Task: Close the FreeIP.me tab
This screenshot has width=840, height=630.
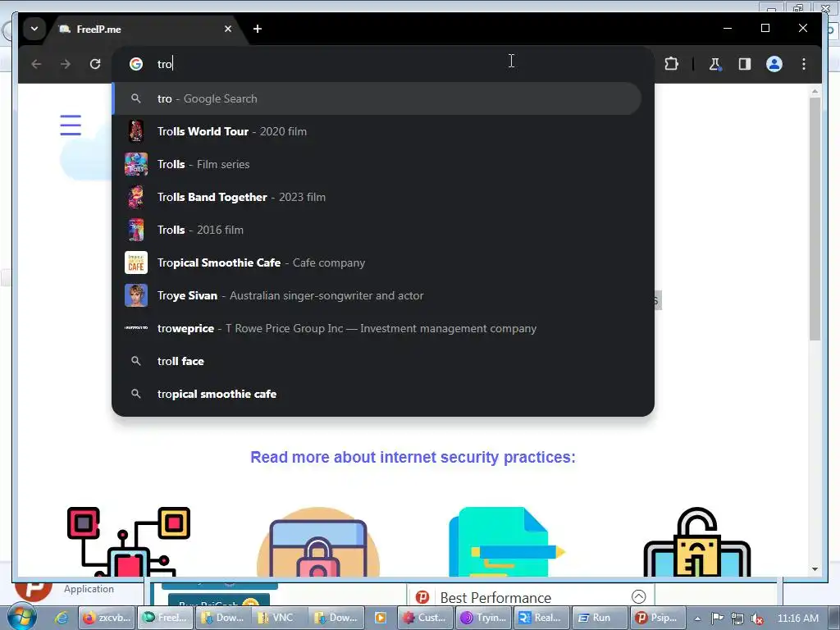Action: click(228, 29)
